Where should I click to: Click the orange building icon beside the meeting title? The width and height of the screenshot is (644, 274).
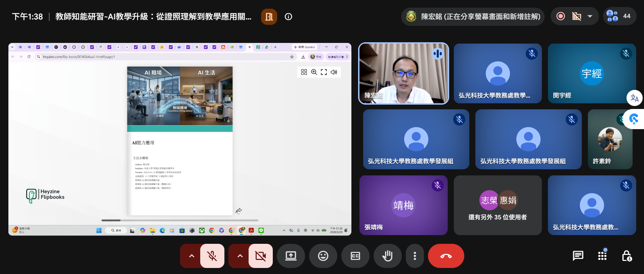tap(269, 16)
